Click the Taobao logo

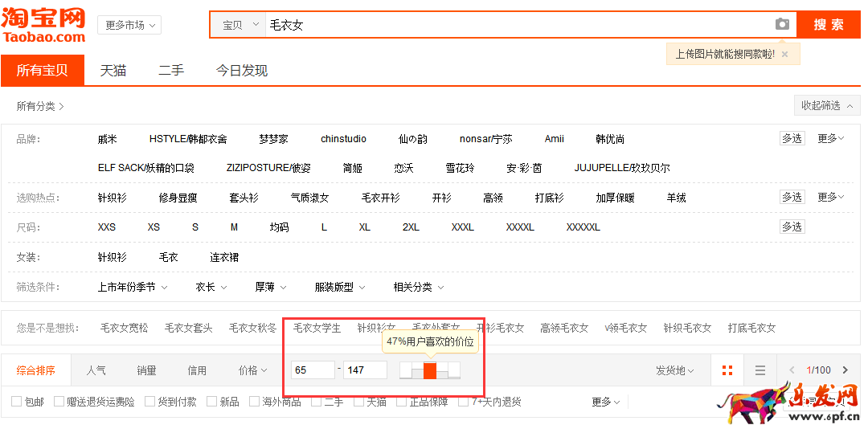pyautogui.click(x=43, y=25)
